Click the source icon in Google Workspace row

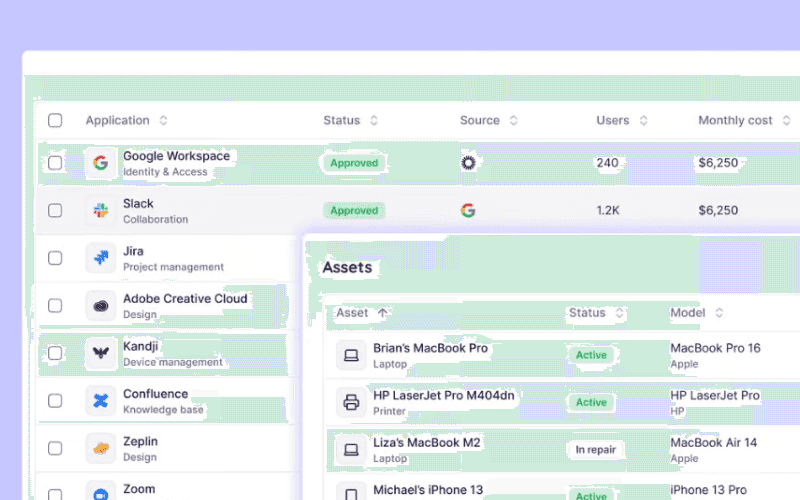coord(468,163)
